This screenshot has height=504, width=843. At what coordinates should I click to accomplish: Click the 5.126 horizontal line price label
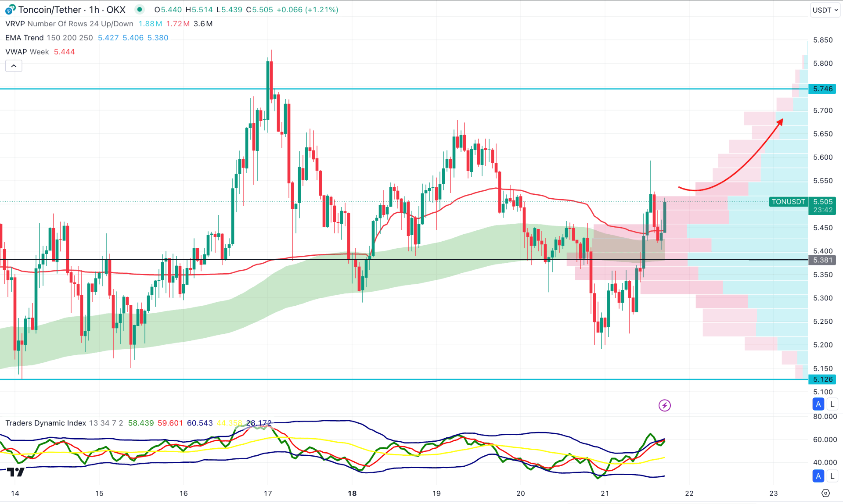[x=822, y=379]
